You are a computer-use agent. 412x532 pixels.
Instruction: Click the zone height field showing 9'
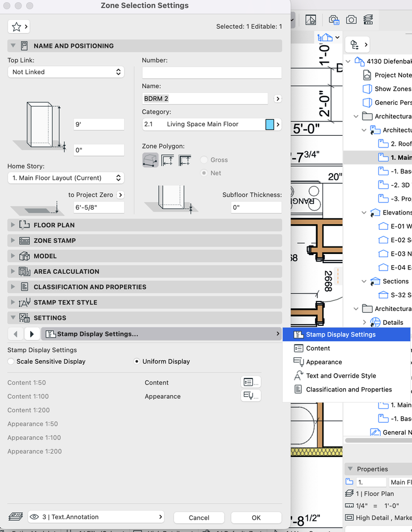click(98, 124)
